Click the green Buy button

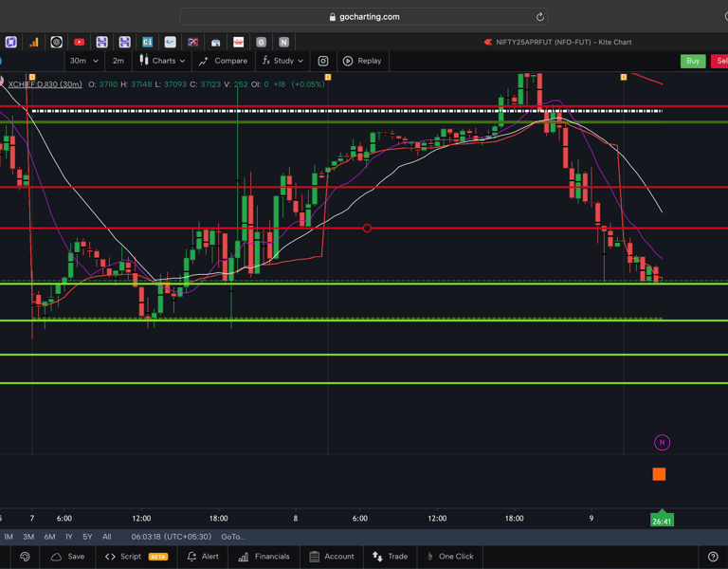(x=693, y=61)
